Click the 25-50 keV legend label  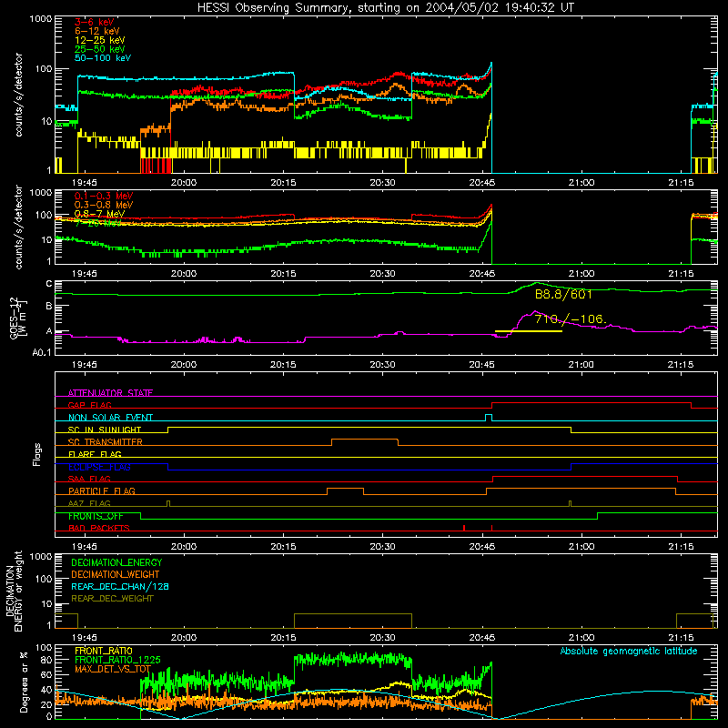point(99,49)
